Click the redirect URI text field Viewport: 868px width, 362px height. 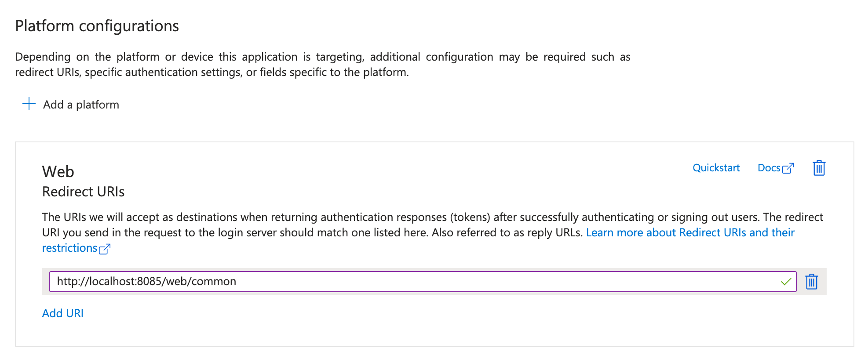coord(396,282)
